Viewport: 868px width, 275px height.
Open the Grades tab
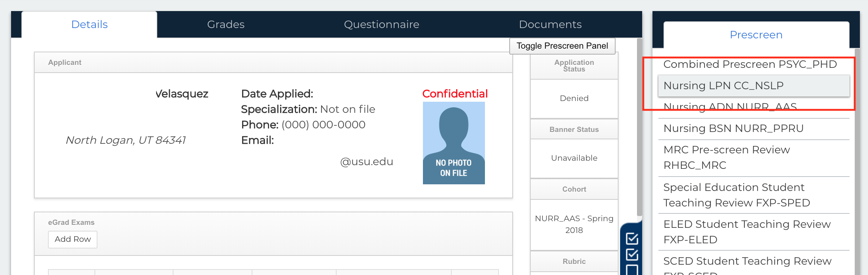225,25
